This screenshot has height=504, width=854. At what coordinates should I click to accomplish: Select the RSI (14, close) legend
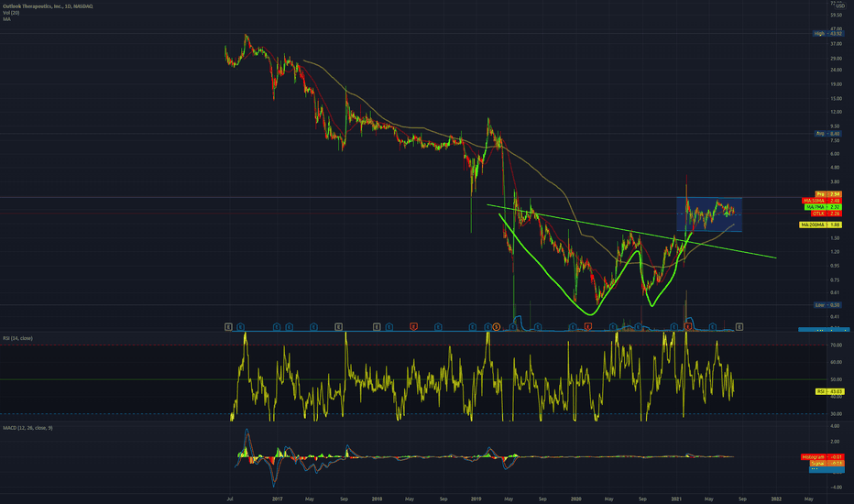coord(17,338)
